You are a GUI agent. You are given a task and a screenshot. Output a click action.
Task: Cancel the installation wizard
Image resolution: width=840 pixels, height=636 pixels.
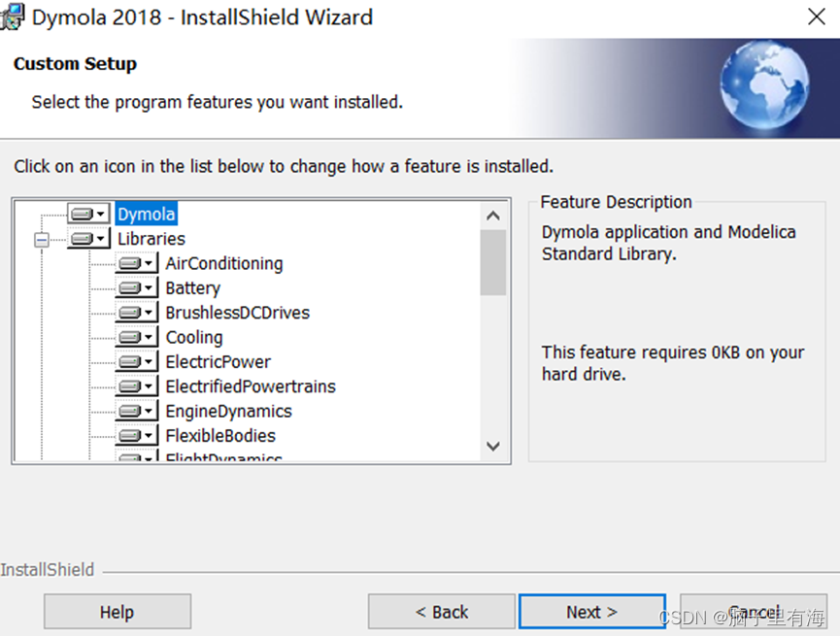[x=754, y=612]
